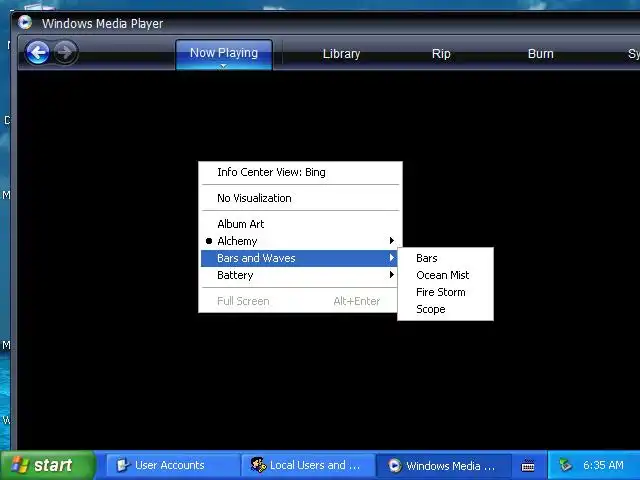Screen dimensions: 640x480
Task: Switch to the Rip tab
Action: [x=441, y=53]
